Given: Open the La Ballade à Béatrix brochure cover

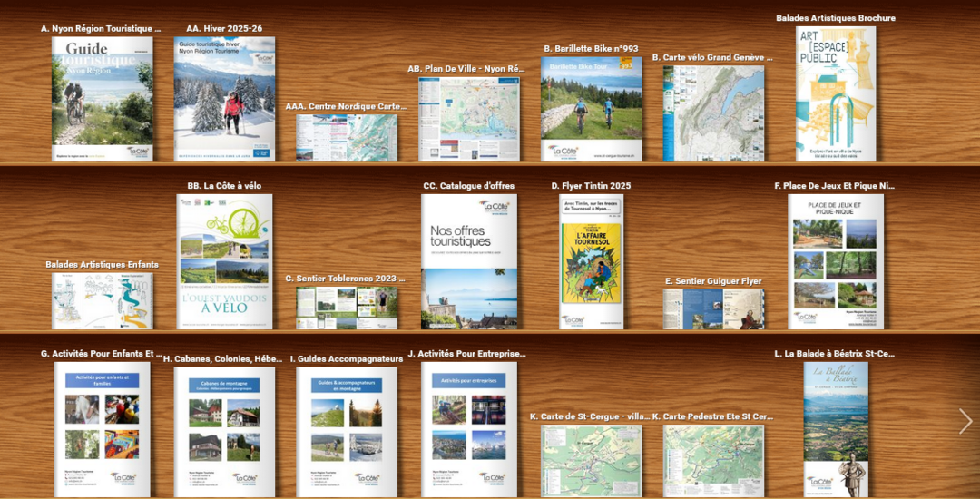Looking at the screenshot, I should click(836, 430).
